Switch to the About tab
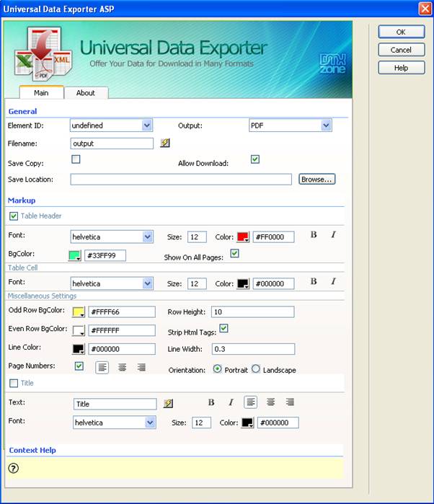434x504 pixels. tap(86, 93)
